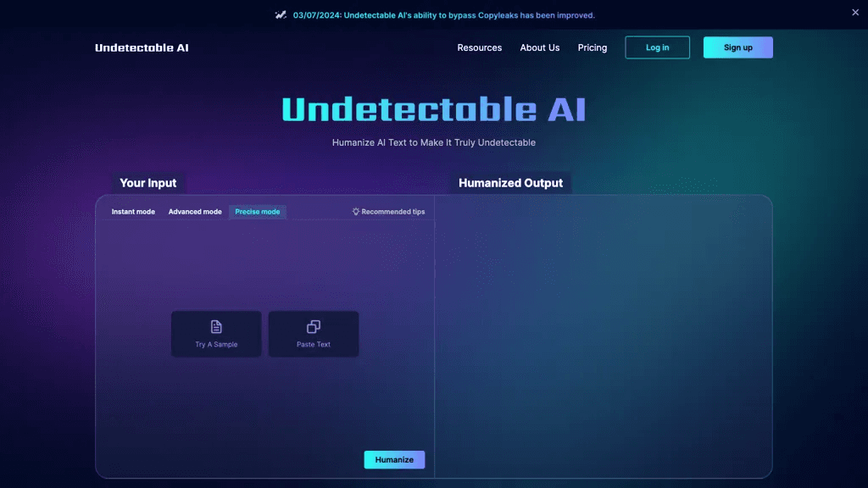Click the Humanized Output panel area
This screenshot has height=488, width=868.
coord(603,336)
